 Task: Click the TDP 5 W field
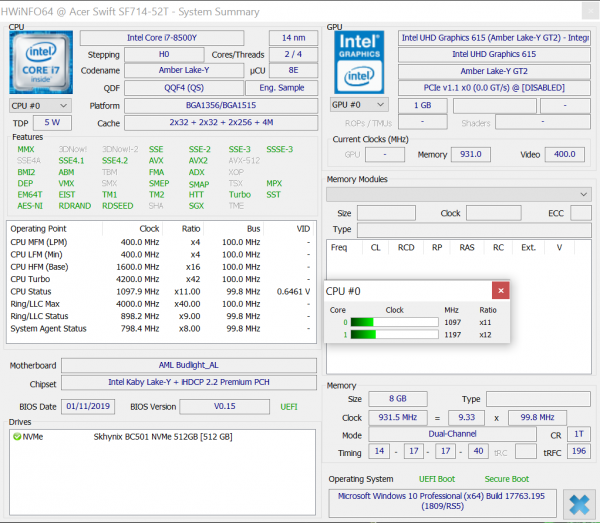(x=52, y=123)
